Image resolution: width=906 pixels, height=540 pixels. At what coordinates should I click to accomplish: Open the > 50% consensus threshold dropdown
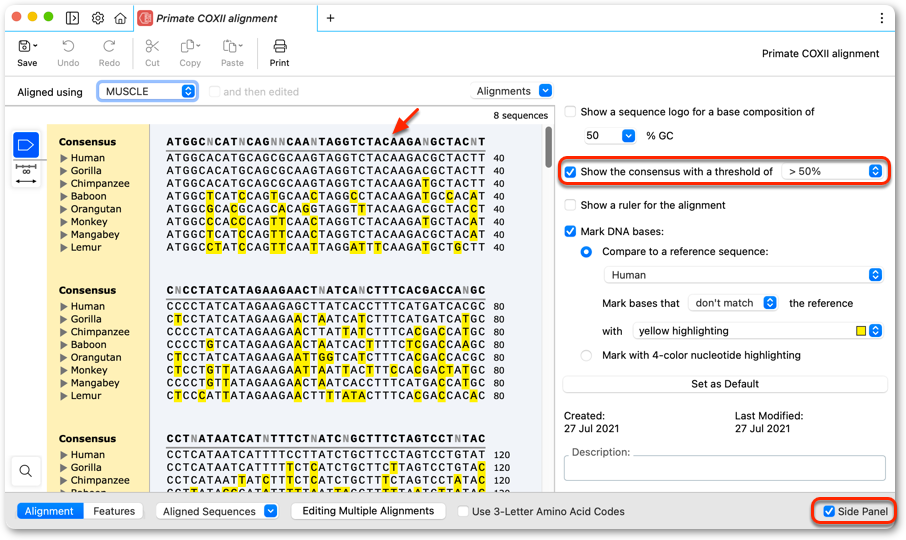pos(832,171)
